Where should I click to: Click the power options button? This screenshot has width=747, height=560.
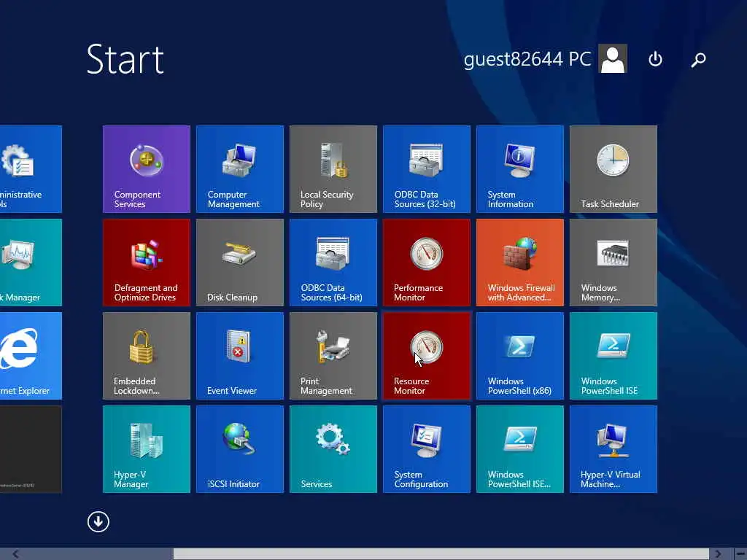[x=655, y=59]
